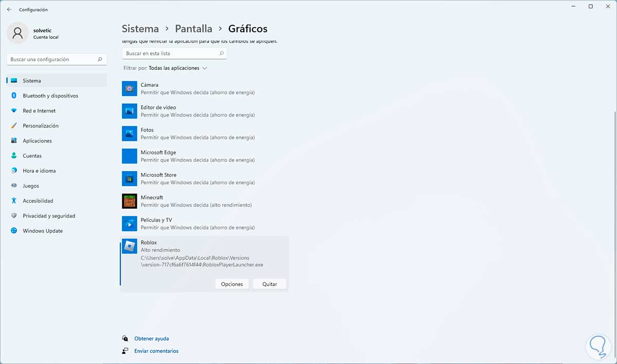
Task: Open the Juegos section
Action: [x=57, y=186]
